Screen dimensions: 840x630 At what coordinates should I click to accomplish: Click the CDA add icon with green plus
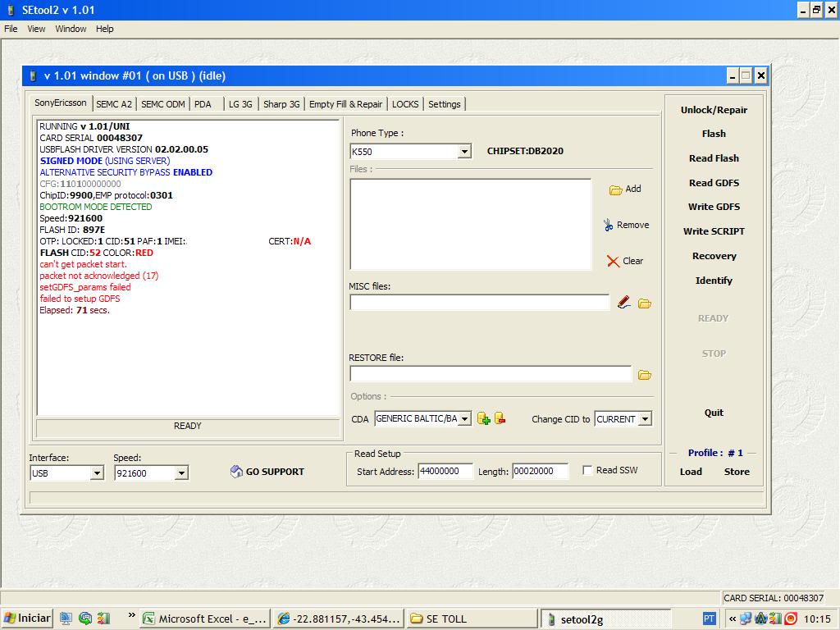pyautogui.click(x=483, y=418)
